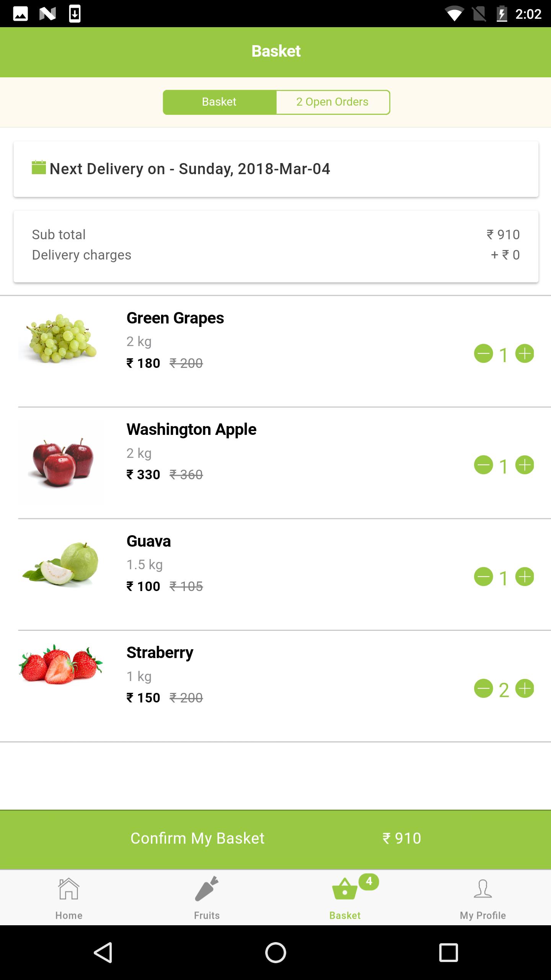
Task: Go to Home in bottom navigation
Action: (x=69, y=898)
